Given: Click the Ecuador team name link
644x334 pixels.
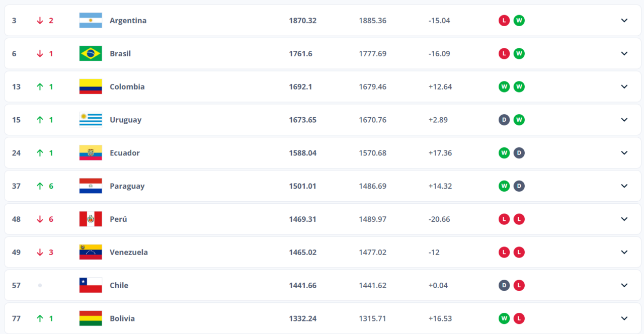Looking at the screenshot, I should pos(125,153).
